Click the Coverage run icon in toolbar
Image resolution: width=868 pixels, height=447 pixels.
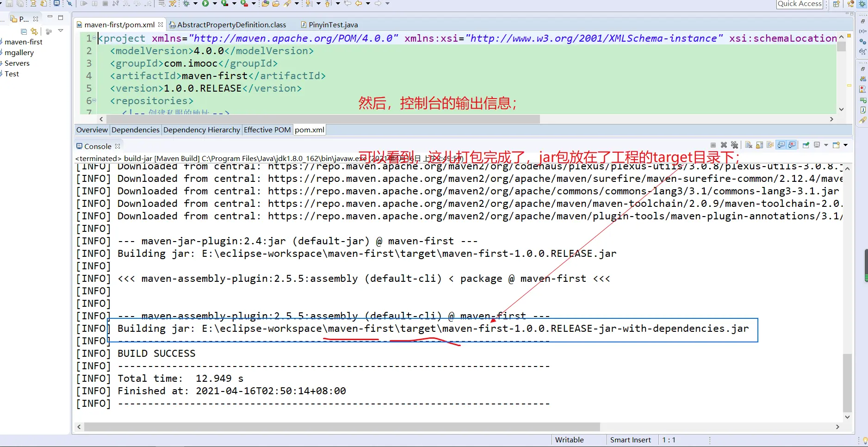pos(225,3)
